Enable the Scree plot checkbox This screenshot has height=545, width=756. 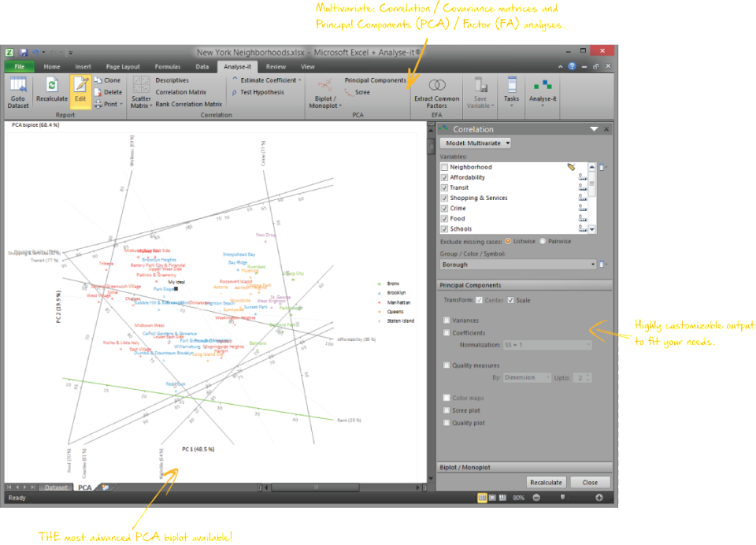(x=447, y=410)
